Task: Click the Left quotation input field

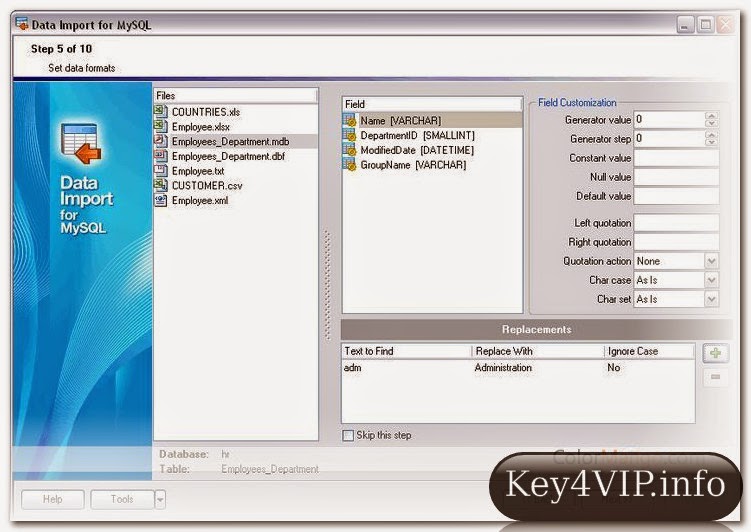Action: click(676, 223)
